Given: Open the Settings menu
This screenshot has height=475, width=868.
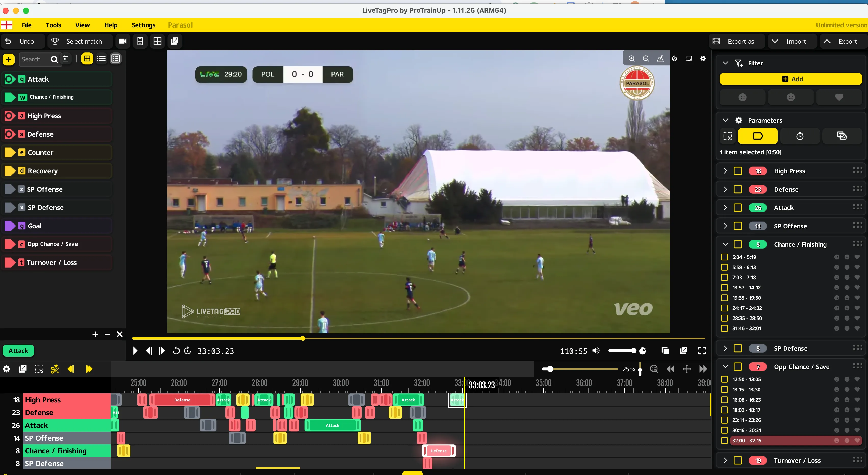Looking at the screenshot, I should pos(143,25).
